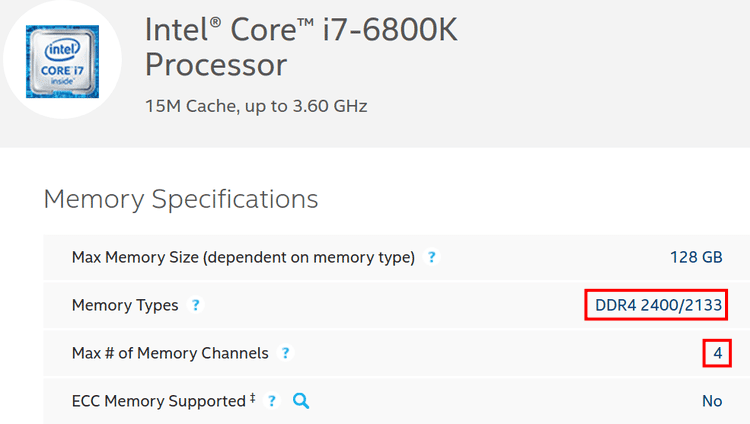Click the DDR4 2400/2133 value
Image resolution: width=750 pixels, height=424 pixels.
pos(658,305)
